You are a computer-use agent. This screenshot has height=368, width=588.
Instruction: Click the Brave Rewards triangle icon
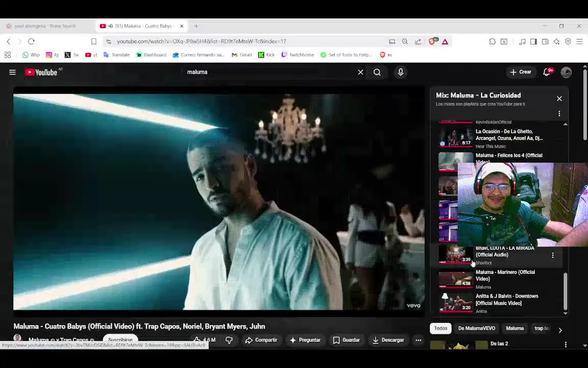pos(445,41)
